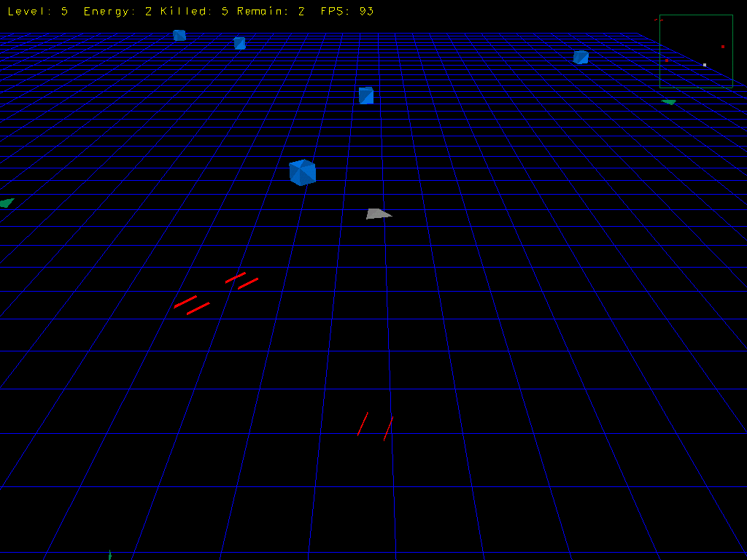747x560 pixels.
Task: Click the Level: 5 indicator
Action: pos(38,12)
